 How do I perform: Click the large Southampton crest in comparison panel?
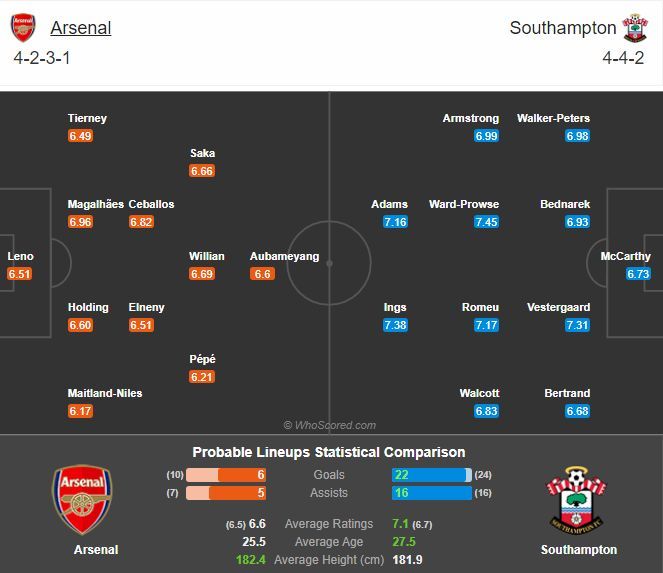(x=578, y=499)
